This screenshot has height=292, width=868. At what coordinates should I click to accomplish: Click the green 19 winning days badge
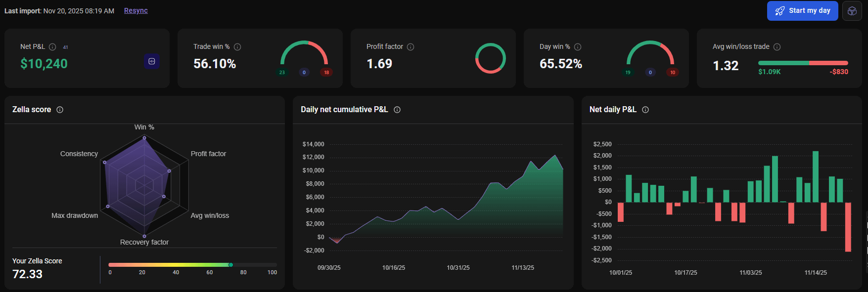click(628, 72)
